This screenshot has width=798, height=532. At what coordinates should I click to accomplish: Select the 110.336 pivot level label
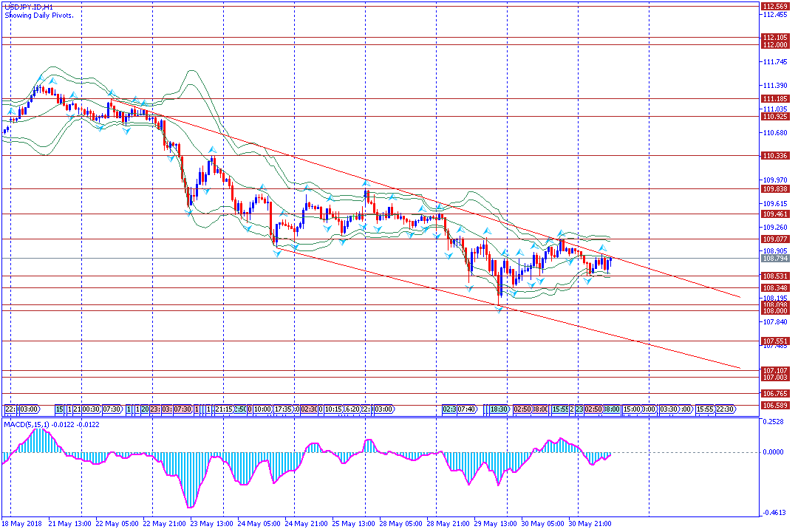(774, 156)
